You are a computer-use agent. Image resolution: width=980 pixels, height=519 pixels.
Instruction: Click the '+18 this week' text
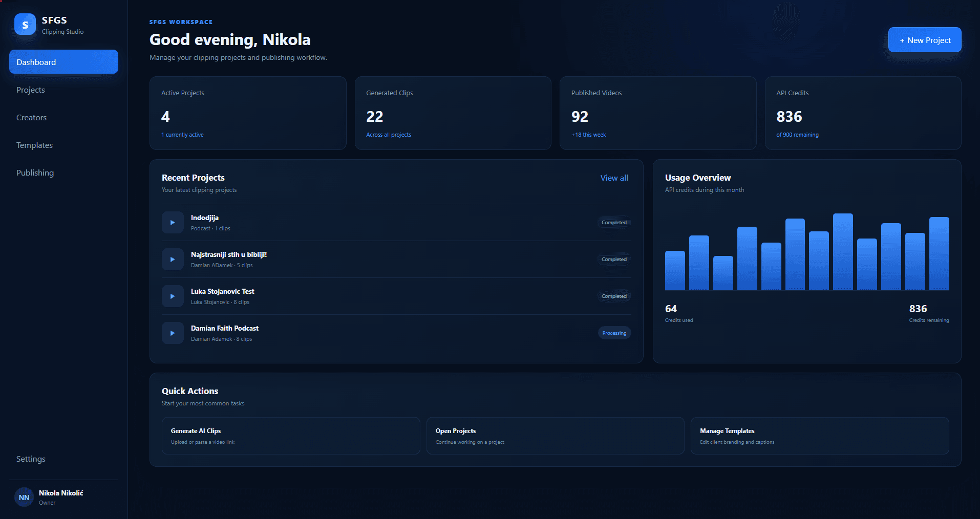(589, 135)
